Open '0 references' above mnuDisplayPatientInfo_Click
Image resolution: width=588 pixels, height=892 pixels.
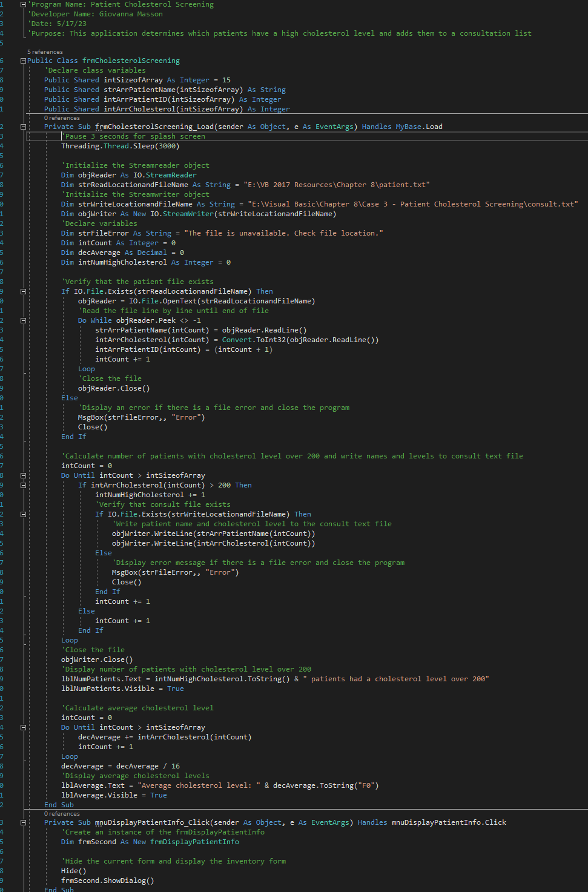62,814
